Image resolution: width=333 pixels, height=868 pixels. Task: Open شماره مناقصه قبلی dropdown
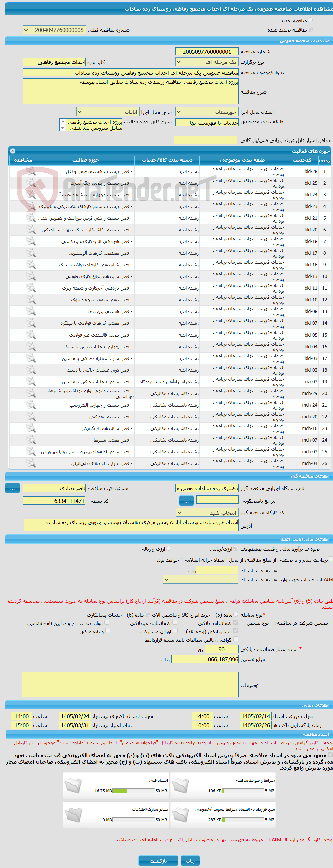click(54, 30)
